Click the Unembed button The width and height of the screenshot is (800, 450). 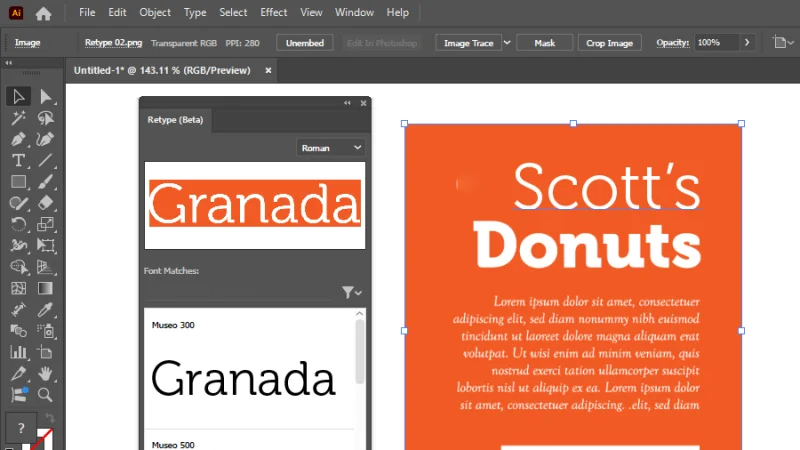(x=305, y=43)
